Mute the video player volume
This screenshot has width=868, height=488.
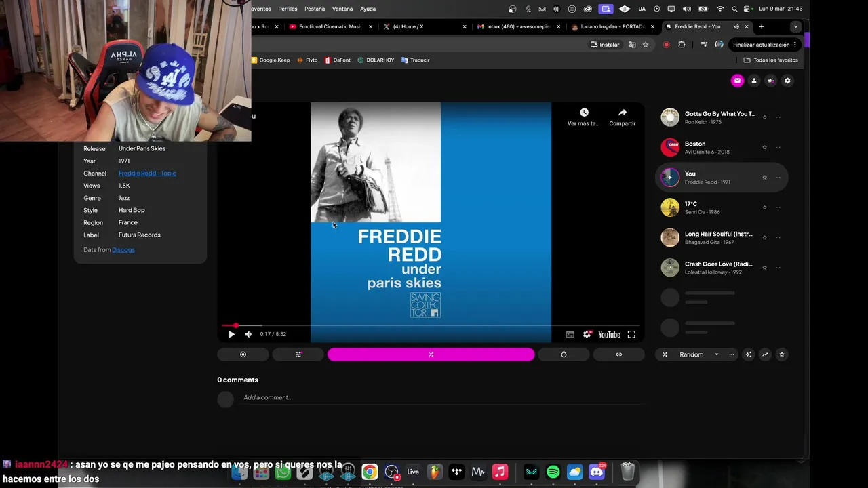point(248,334)
